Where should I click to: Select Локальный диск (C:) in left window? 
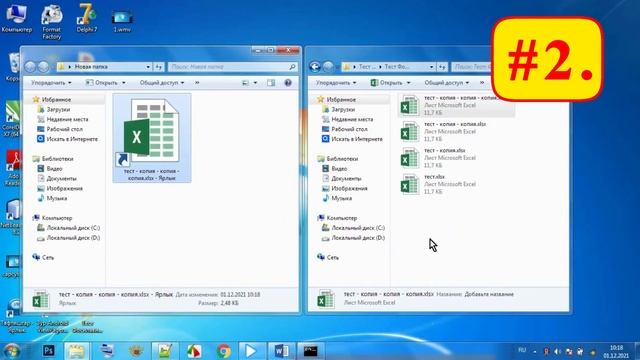(68, 228)
